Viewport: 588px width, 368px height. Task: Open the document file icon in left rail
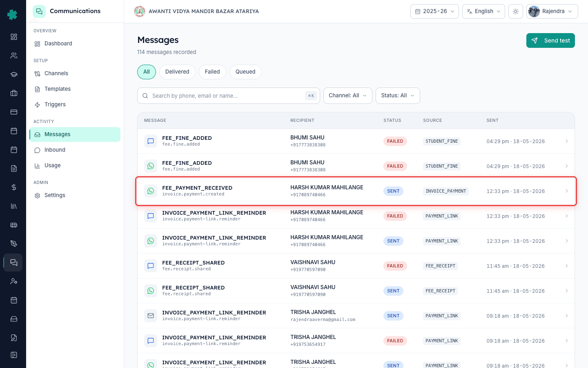pyautogui.click(x=14, y=168)
